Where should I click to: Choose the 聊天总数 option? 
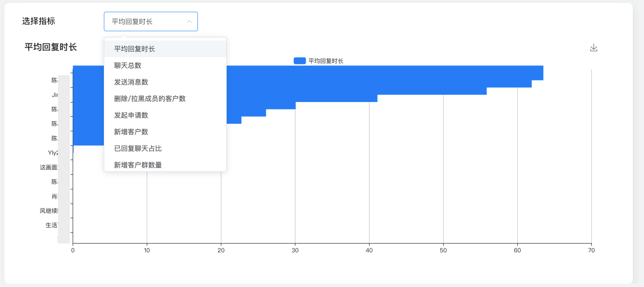(128, 65)
